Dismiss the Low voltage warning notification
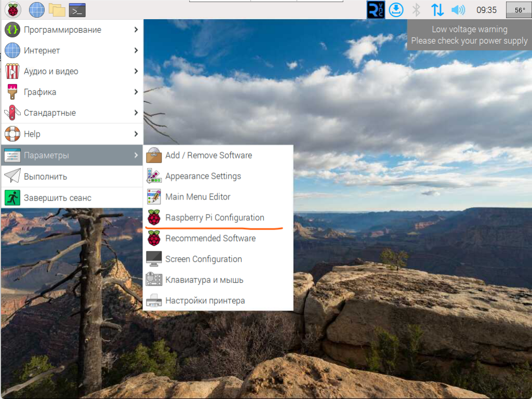 point(469,35)
